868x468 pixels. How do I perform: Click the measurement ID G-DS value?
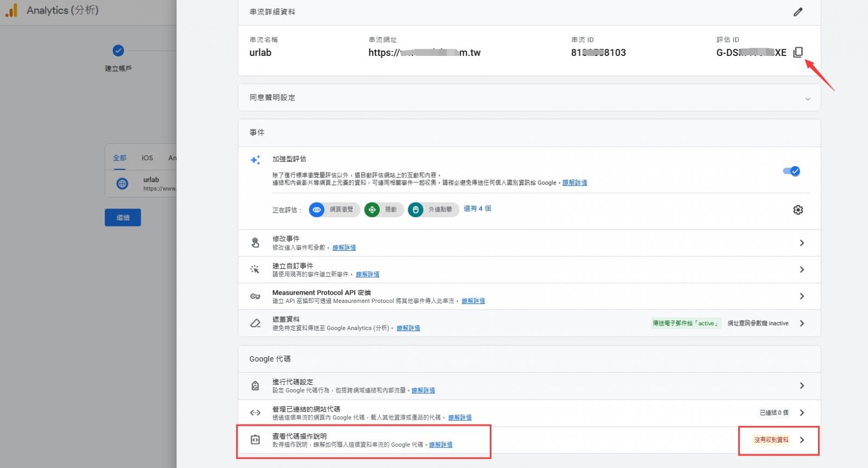click(751, 53)
